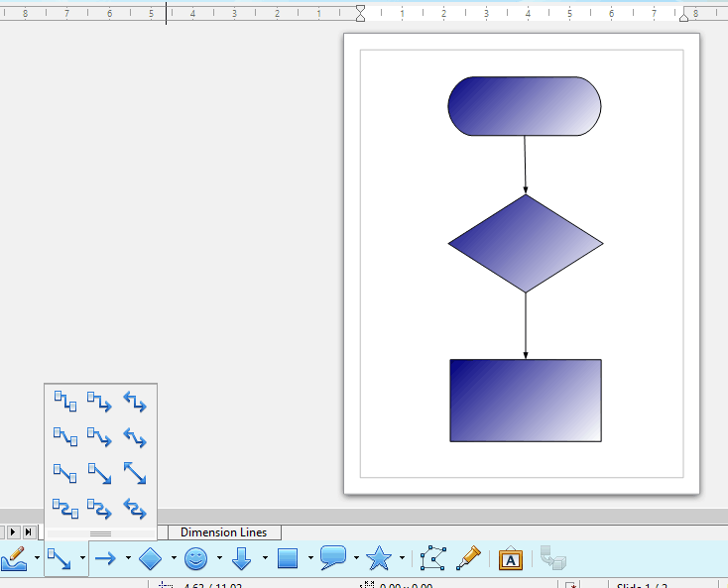
Task: Choose Line Connector Ends with Arrow
Action: point(99,437)
